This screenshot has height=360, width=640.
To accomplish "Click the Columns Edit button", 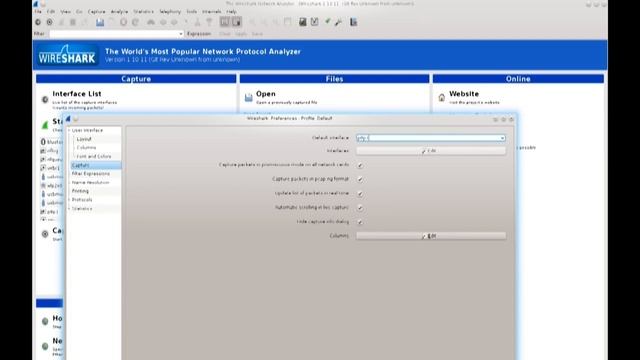I will [431, 236].
